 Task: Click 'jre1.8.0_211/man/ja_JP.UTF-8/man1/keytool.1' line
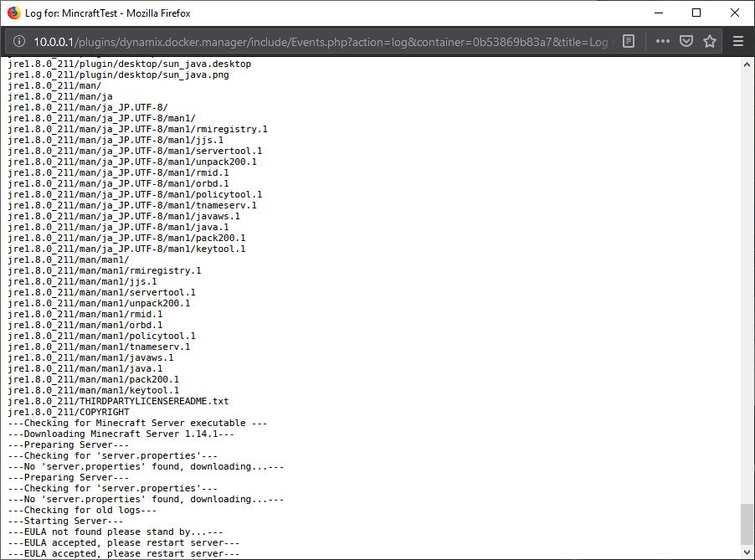coord(126,249)
